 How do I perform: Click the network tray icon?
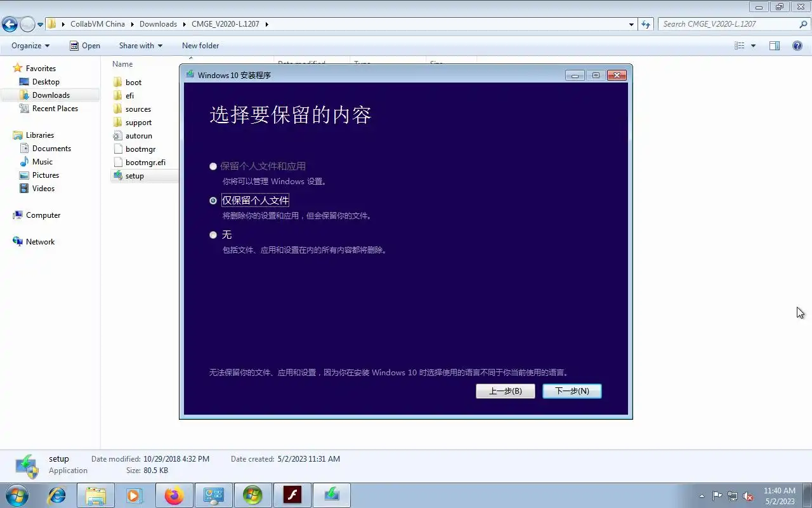(733, 496)
